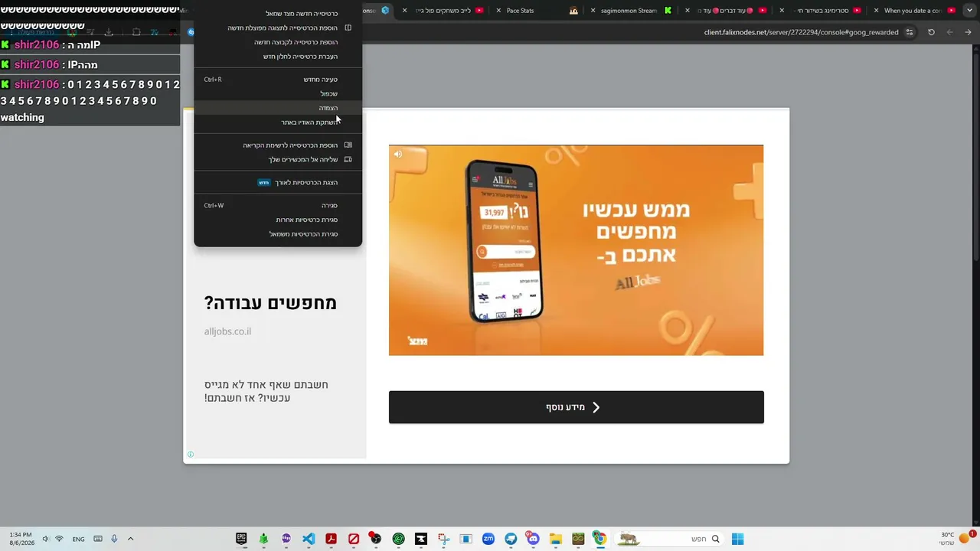Open the 'לייב משחקים פול גיימ' tab
This screenshot has width=980, height=551.
click(444, 11)
